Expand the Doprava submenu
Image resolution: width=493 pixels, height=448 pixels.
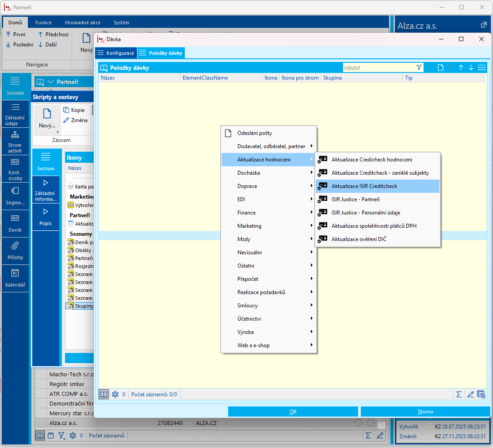coord(268,186)
